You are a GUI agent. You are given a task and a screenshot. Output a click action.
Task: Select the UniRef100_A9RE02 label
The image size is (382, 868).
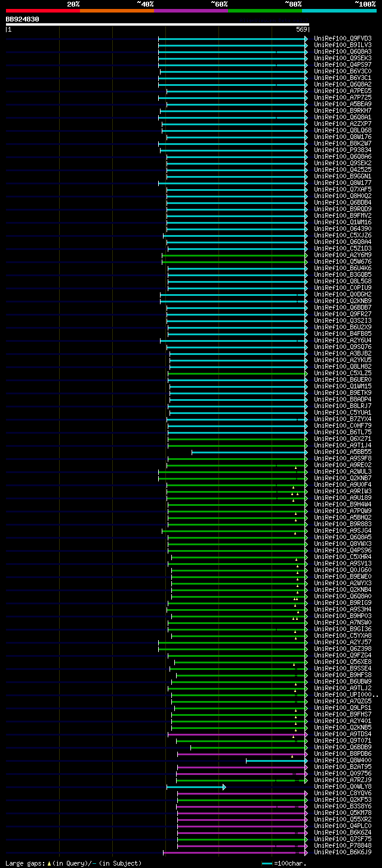(x=343, y=465)
